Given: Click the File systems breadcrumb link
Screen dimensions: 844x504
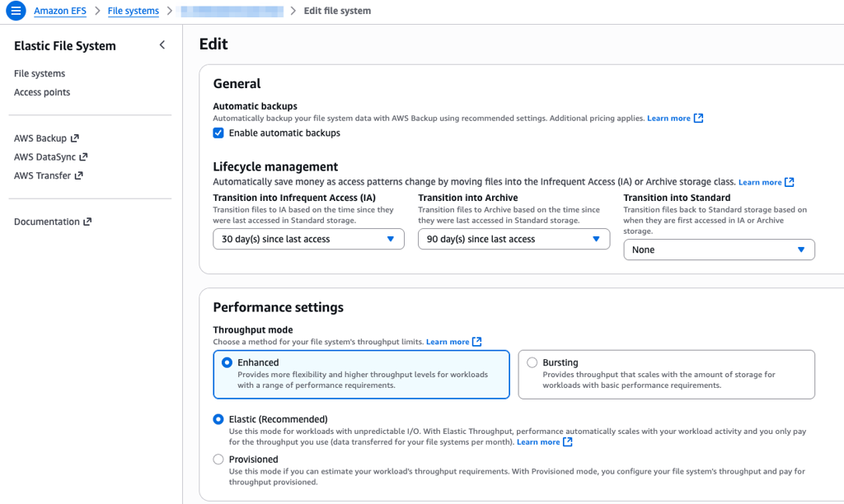Looking at the screenshot, I should [x=133, y=11].
